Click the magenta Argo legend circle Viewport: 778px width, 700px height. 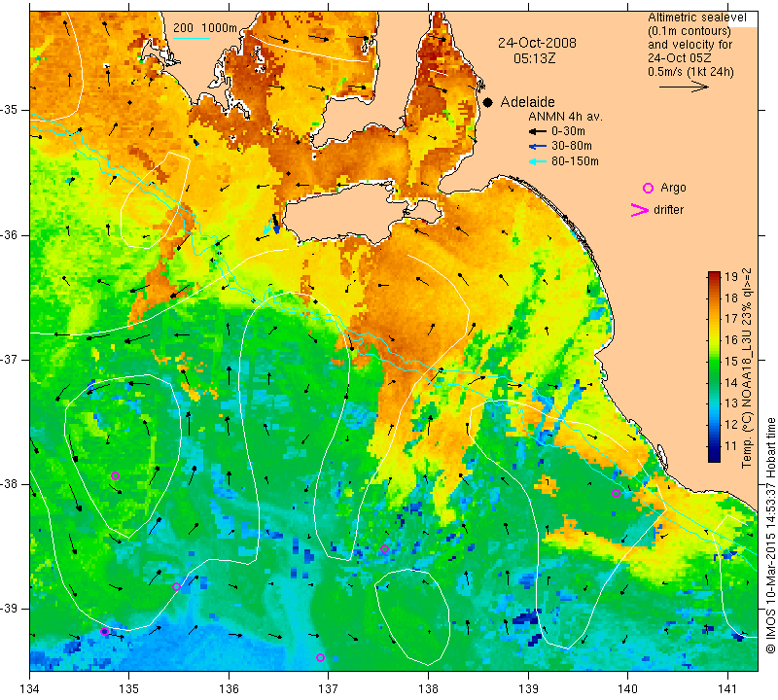(648, 188)
